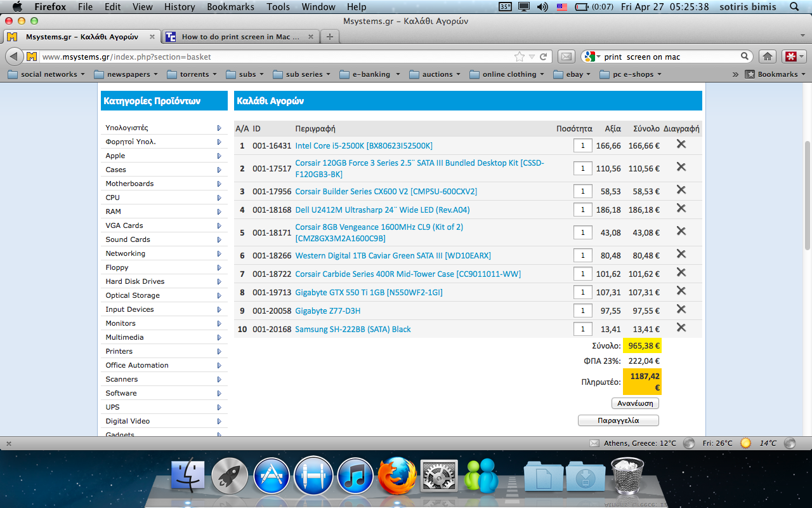Open the Software category in sidebar
This screenshot has height=508, width=812.
(x=121, y=393)
